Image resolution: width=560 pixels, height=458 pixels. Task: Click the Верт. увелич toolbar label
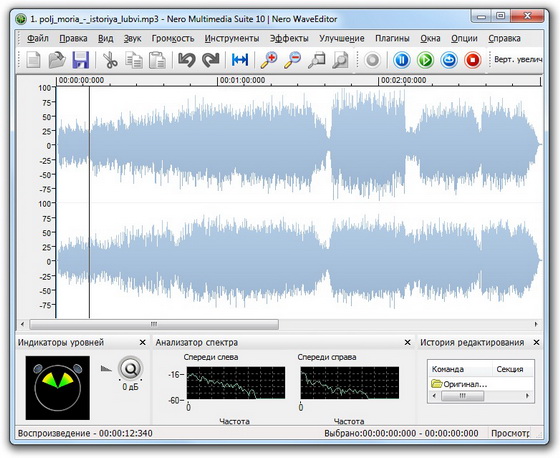[x=518, y=59]
